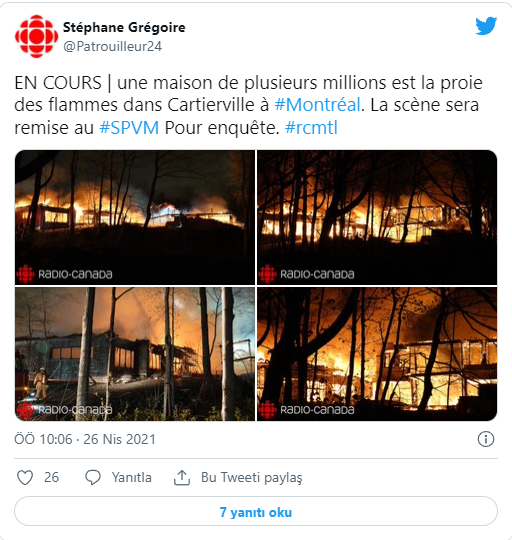Open the bottom-right burning house photo
This screenshot has width=512, height=540.
coord(377,354)
